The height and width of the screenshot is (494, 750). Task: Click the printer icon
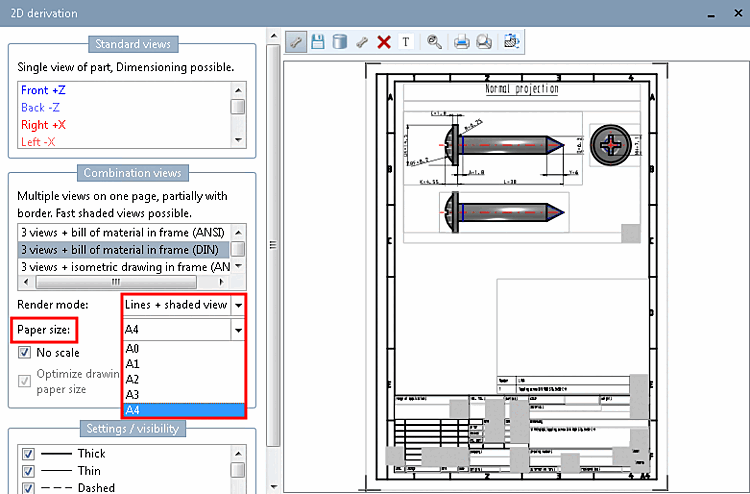point(462,42)
